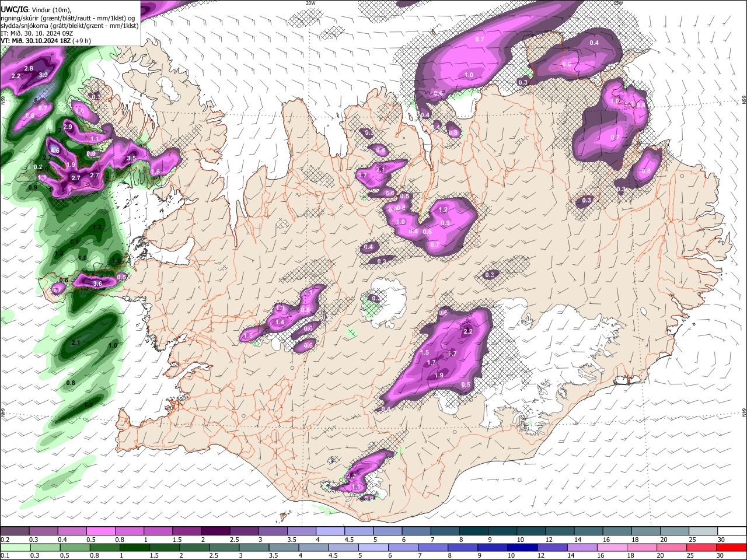The image size is (747, 560).
Task: Pick bright red rain swatch above 30 mm
Action: pyautogui.click(x=731, y=547)
